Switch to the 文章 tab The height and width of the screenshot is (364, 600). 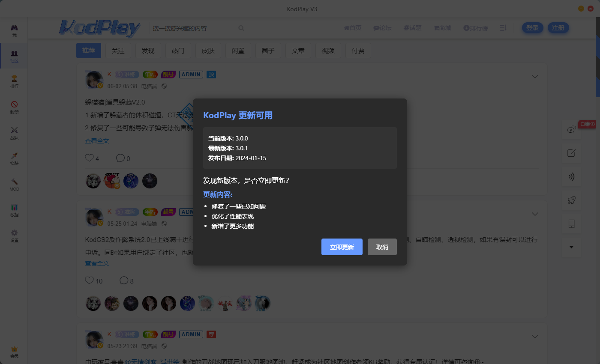click(298, 51)
